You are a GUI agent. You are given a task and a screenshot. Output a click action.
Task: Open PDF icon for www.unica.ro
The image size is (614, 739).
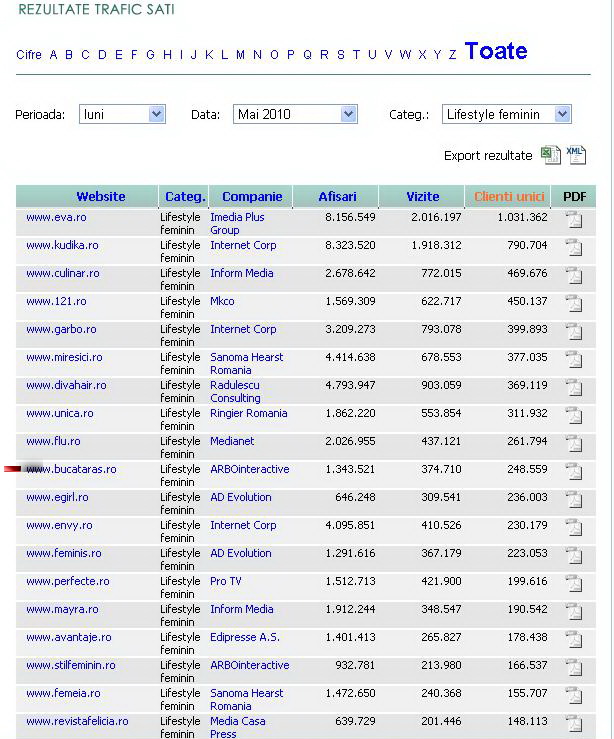click(x=573, y=417)
